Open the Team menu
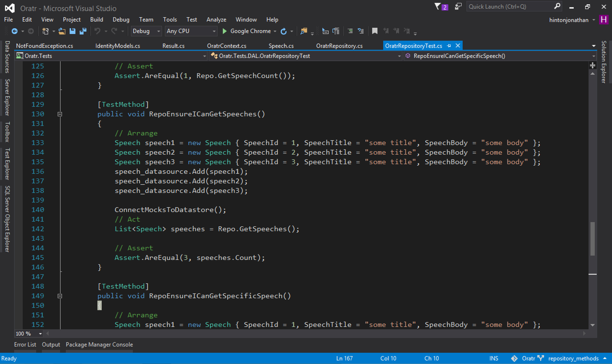Image resolution: width=612 pixels, height=364 pixels. click(146, 20)
